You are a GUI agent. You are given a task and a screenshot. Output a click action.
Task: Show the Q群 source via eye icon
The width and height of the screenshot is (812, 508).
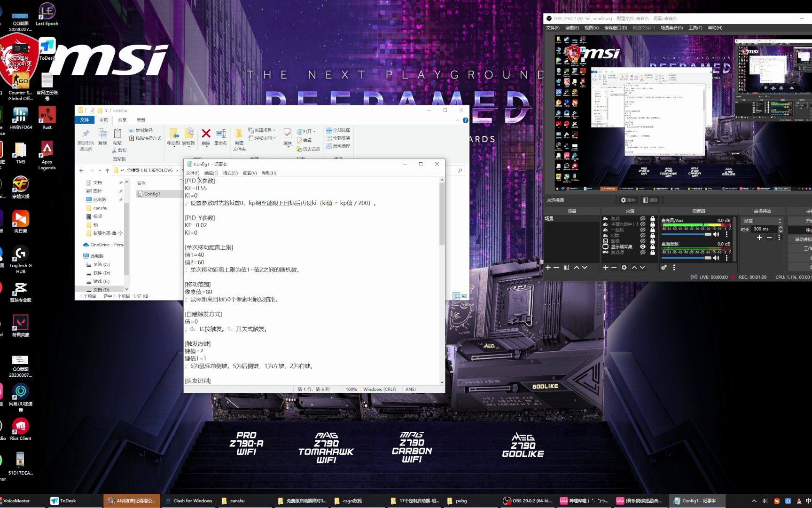[643, 236]
